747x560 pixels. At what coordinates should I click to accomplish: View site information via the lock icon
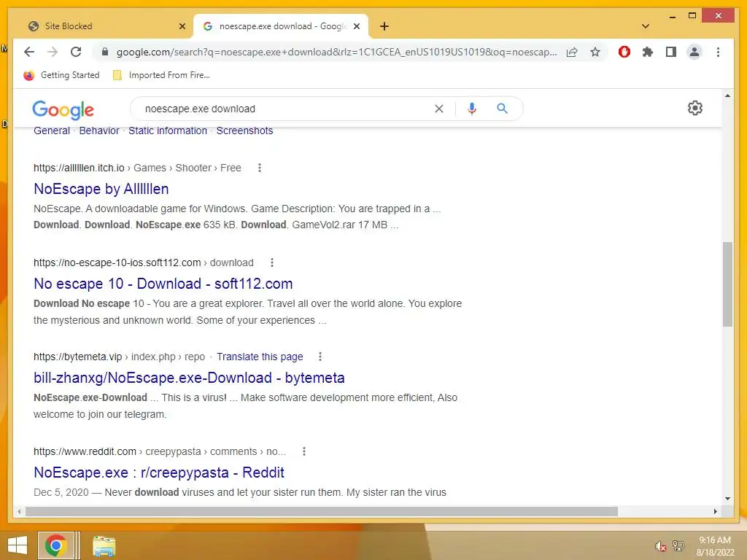point(105,52)
